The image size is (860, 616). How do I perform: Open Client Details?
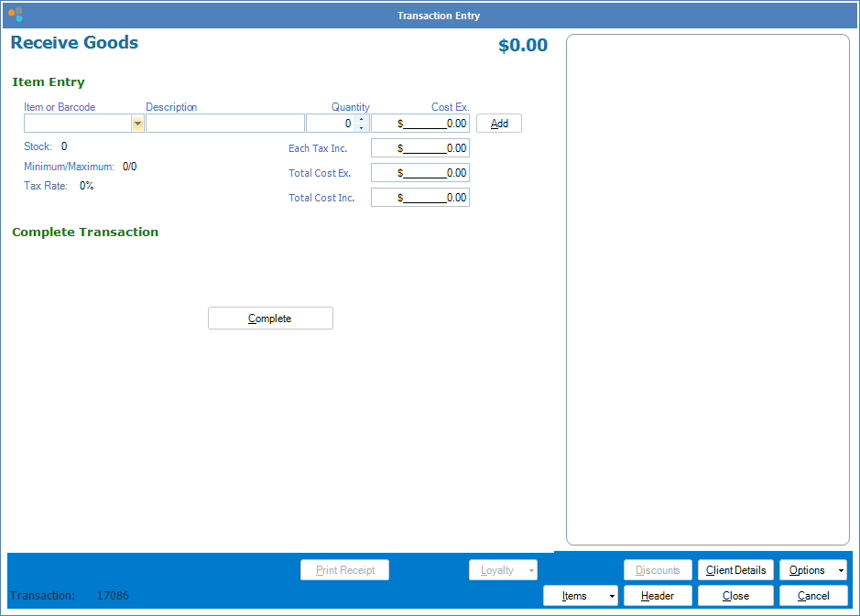[x=735, y=570]
